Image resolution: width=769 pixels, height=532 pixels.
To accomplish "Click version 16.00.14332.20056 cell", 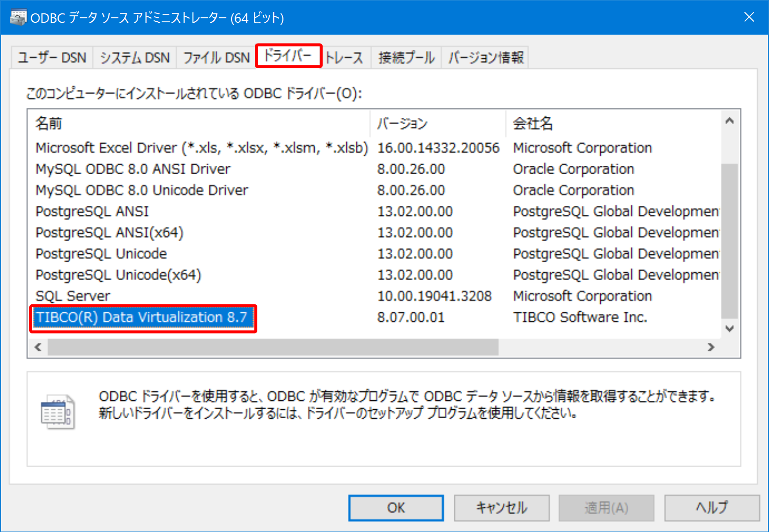I will (x=438, y=147).
